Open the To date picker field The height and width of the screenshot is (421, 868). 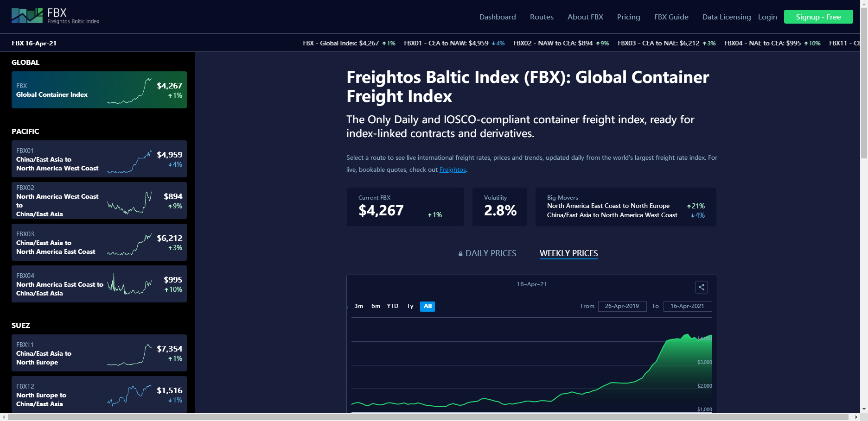tap(687, 306)
